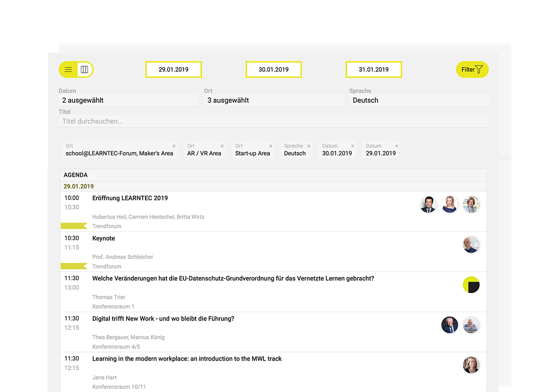
Task: Click Thomas Trier's yellow placeholder avatar
Action: pyautogui.click(x=471, y=285)
